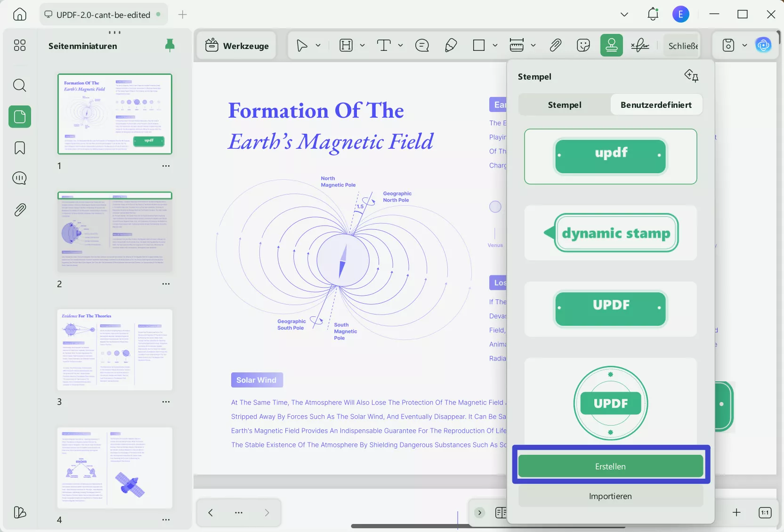Select page 3 thumbnail

(x=115, y=350)
